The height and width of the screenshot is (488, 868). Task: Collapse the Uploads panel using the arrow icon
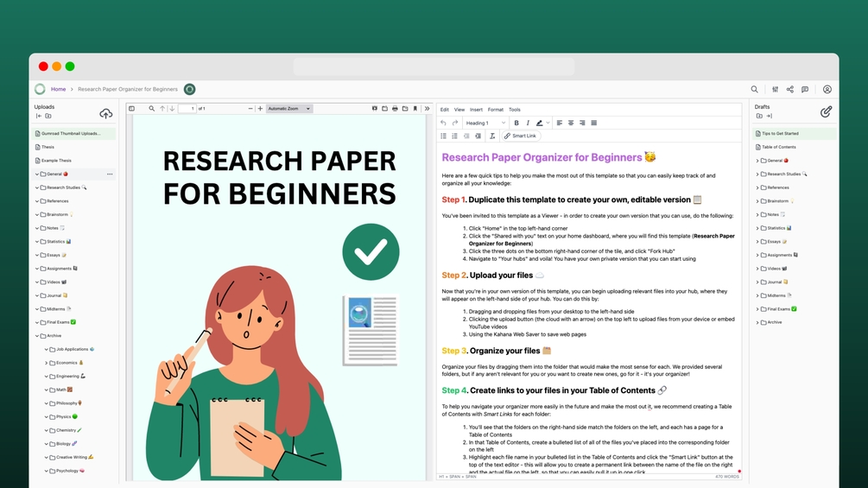39,116
